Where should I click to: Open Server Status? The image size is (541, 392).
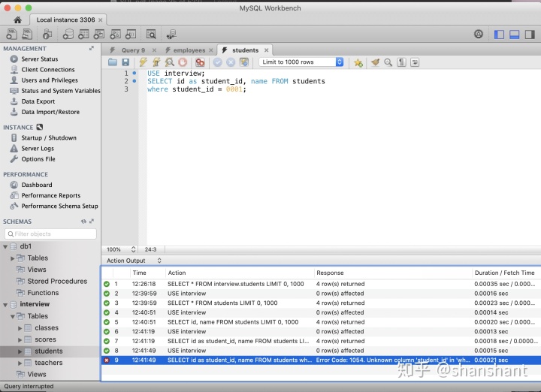(39, 59)
